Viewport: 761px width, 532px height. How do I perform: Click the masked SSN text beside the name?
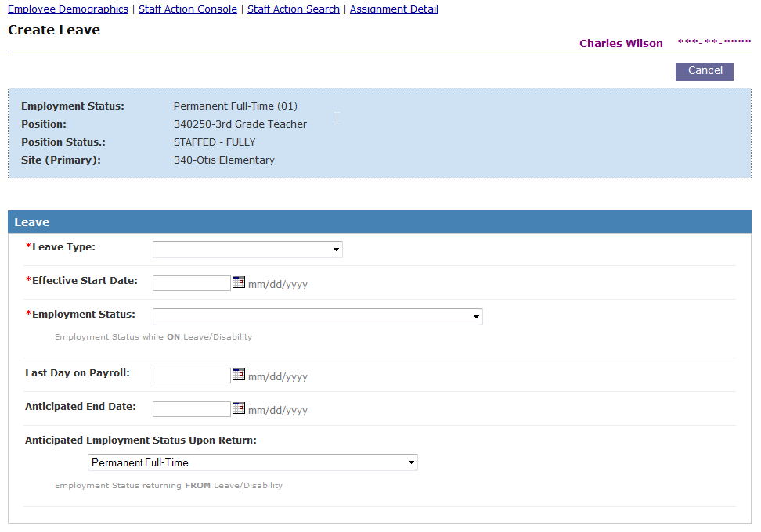pos(714,41)
